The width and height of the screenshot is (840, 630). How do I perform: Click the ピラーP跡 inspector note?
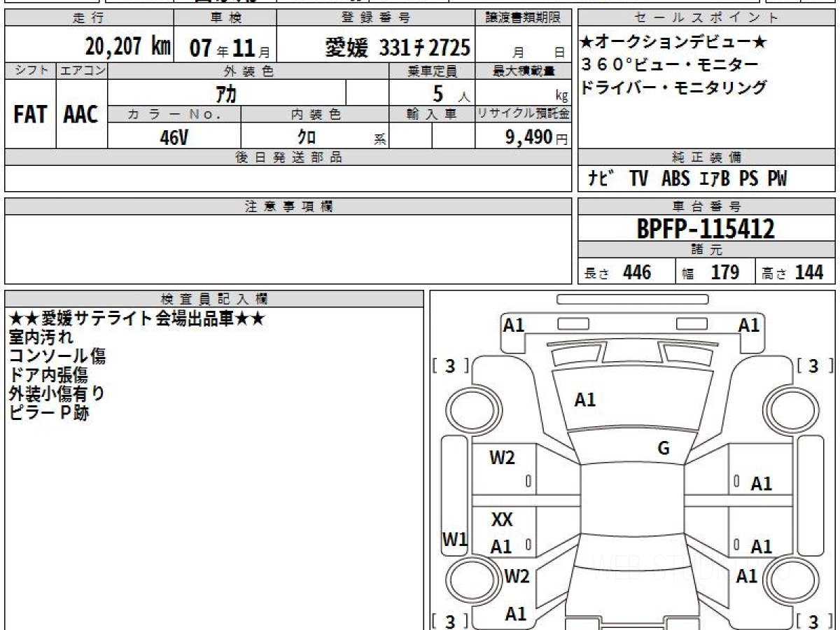(49, 413)
